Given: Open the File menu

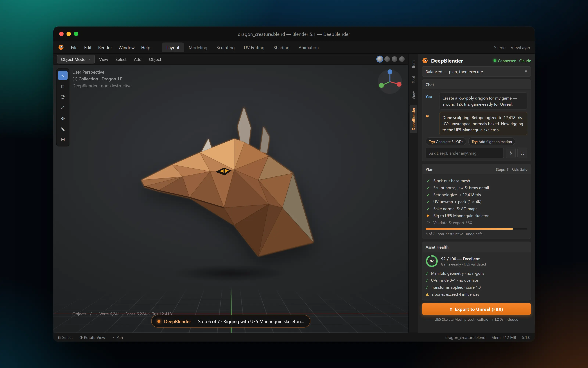Looking at the screenshot, I should tap(74, 47).
